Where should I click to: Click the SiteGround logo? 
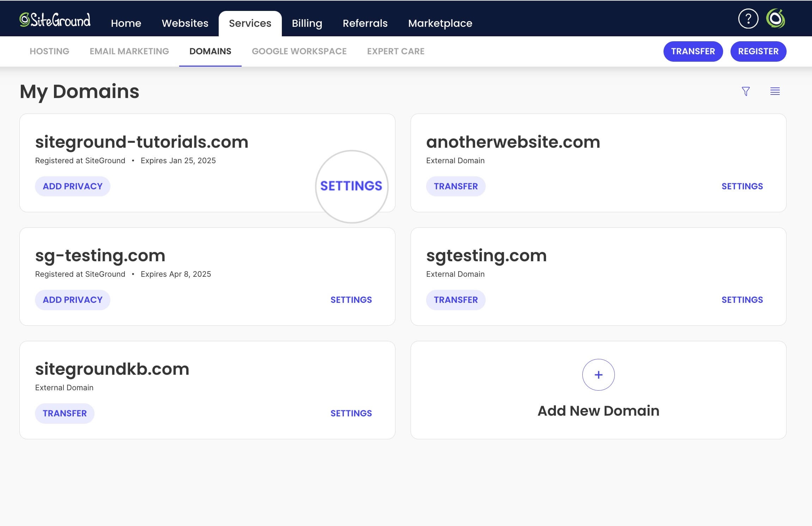click(55, 19)
